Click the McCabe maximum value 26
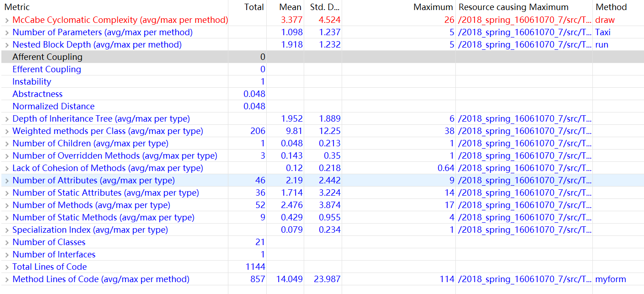644x294 pixels. click(449, 20)
